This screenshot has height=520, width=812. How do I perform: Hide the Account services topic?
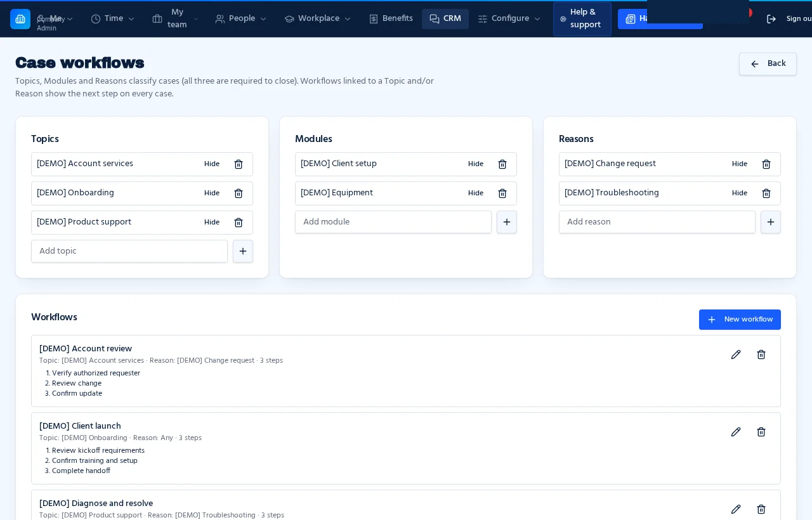click(x=212, y=164)
